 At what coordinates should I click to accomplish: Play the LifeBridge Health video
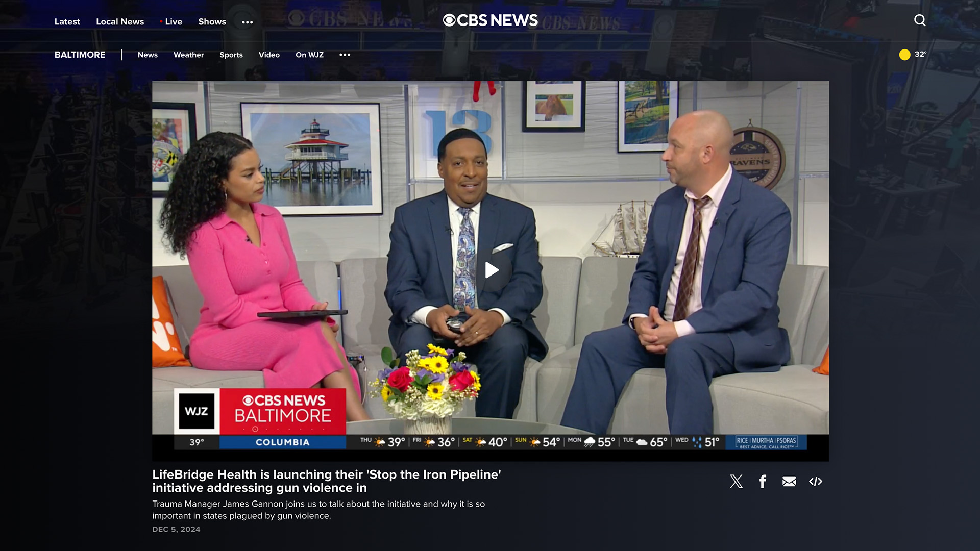(x=491, y=270)
